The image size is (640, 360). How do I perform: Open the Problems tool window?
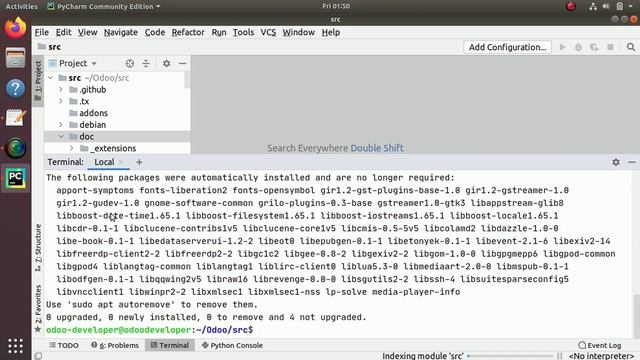tap(115, 345)
